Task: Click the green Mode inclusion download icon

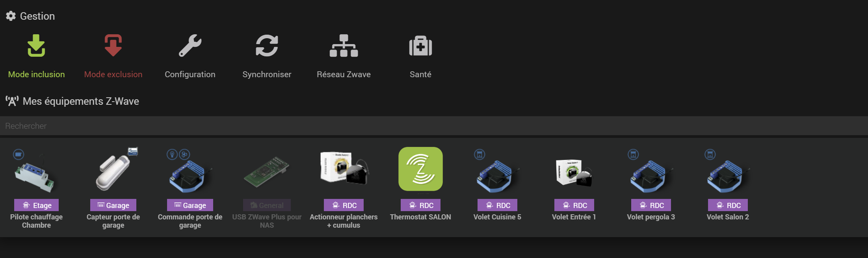Action: [x=36, y=46]
